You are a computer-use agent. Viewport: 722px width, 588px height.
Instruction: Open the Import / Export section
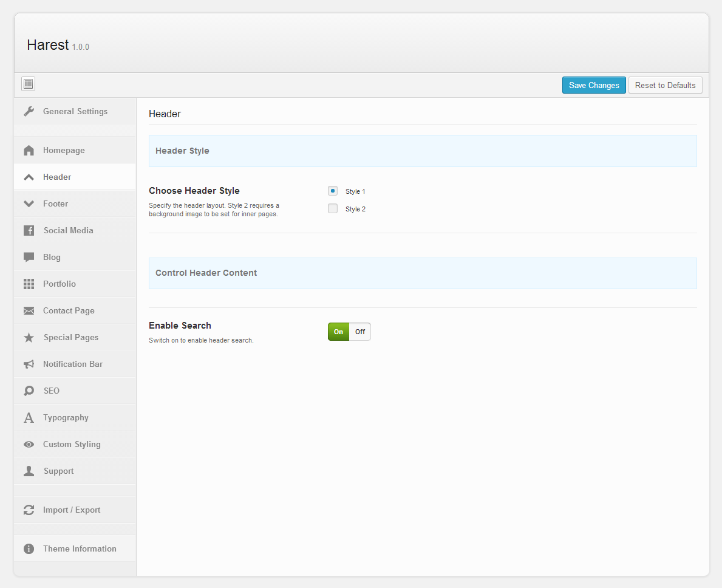click(72, 510)
